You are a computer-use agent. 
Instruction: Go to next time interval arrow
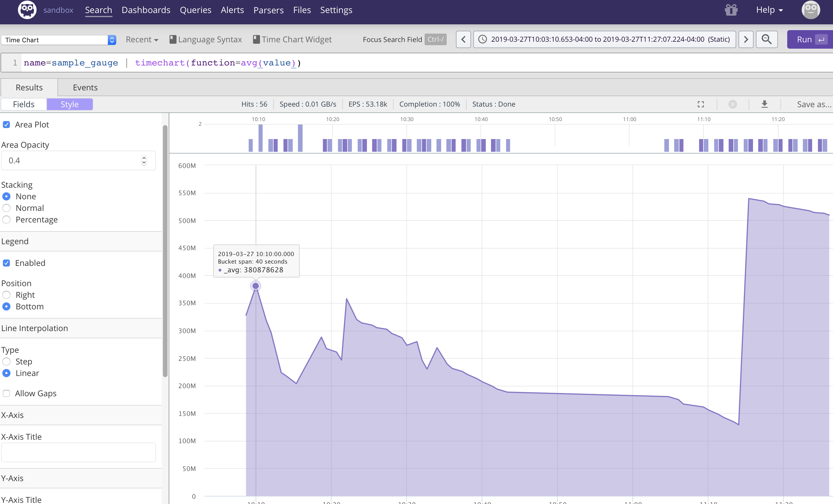746,39
